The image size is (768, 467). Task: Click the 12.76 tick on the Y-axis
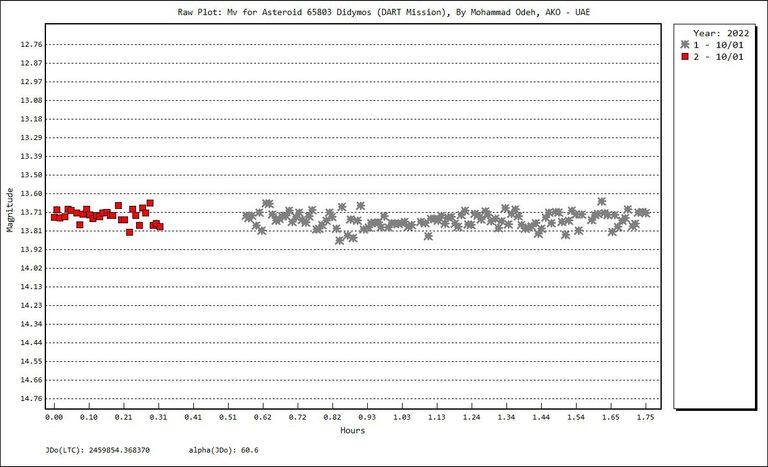click(x=31, y=45)
